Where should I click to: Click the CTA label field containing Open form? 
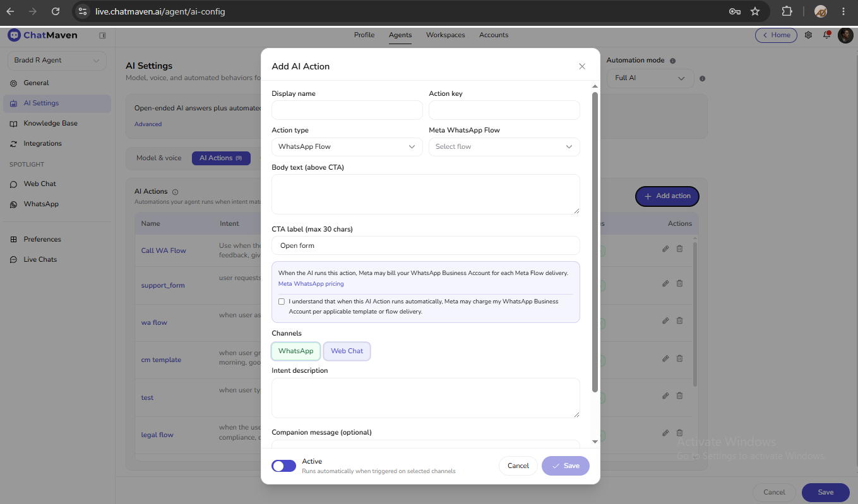pos(426,245)
